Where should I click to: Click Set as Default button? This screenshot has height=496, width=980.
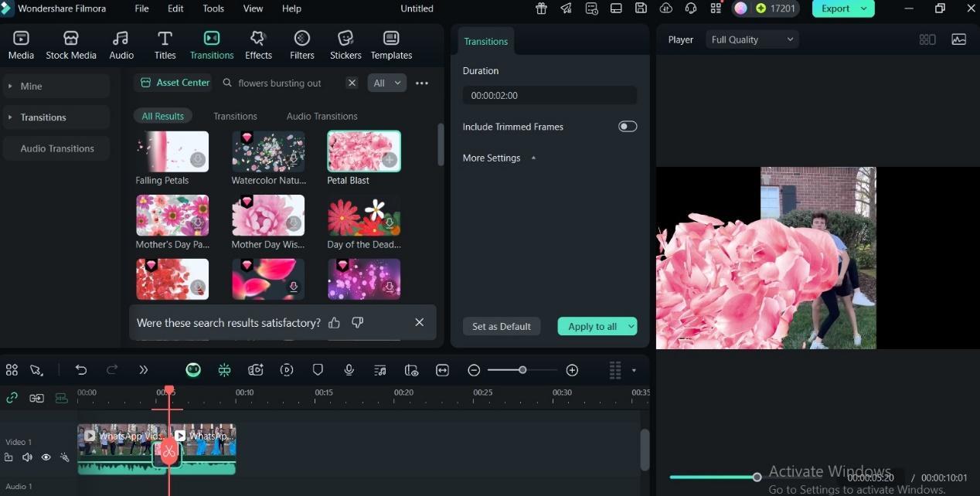point(502,327)
